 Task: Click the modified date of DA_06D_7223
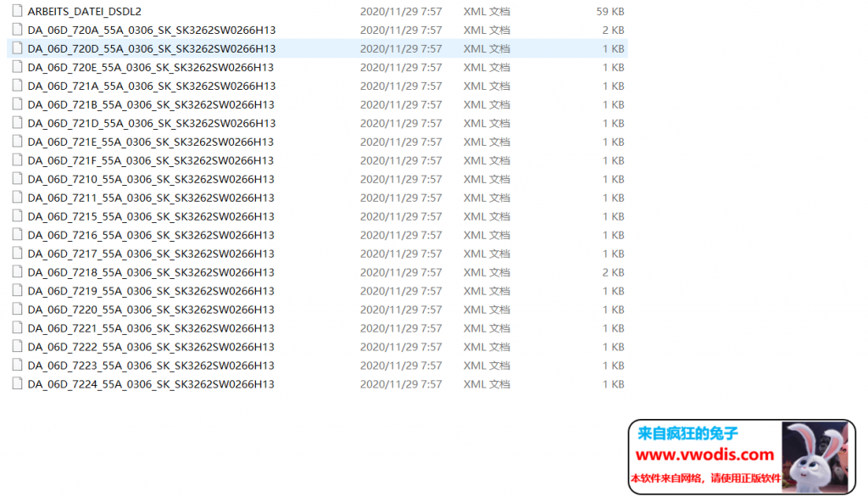pos(401,366)
